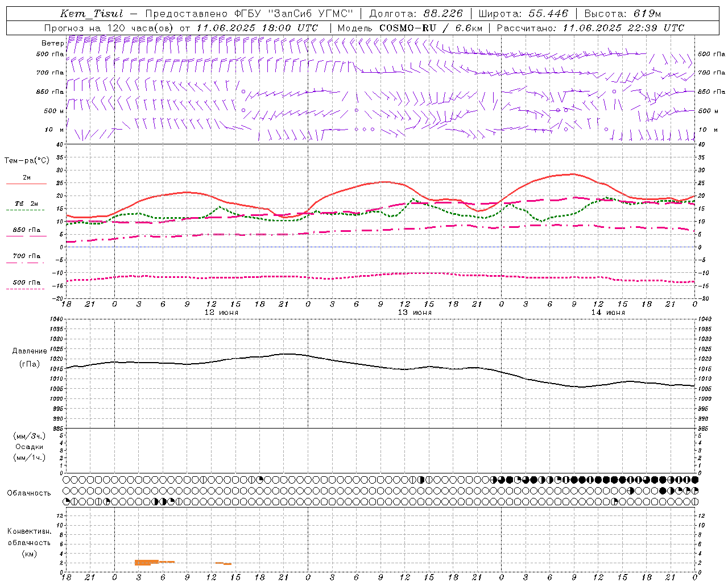Click the (мм/1ч.) precipitation unit label
The width and height of the screenshot is (728, 582).
coord(30,458)
